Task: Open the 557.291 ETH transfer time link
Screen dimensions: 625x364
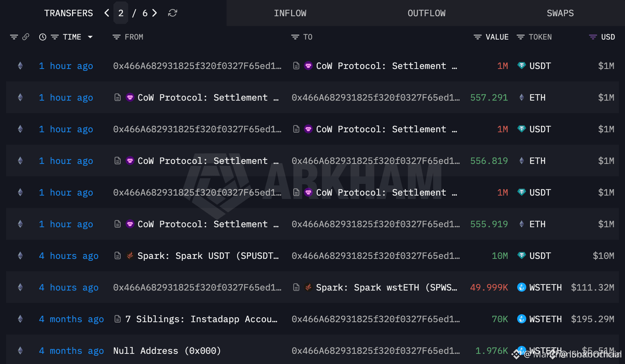Action: tap(66, 98)
